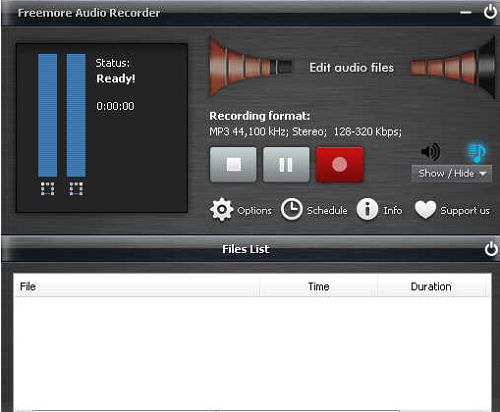This screenshot has width=500, height=412.
Task: Click the Info text label
Action: pos(392,210)
